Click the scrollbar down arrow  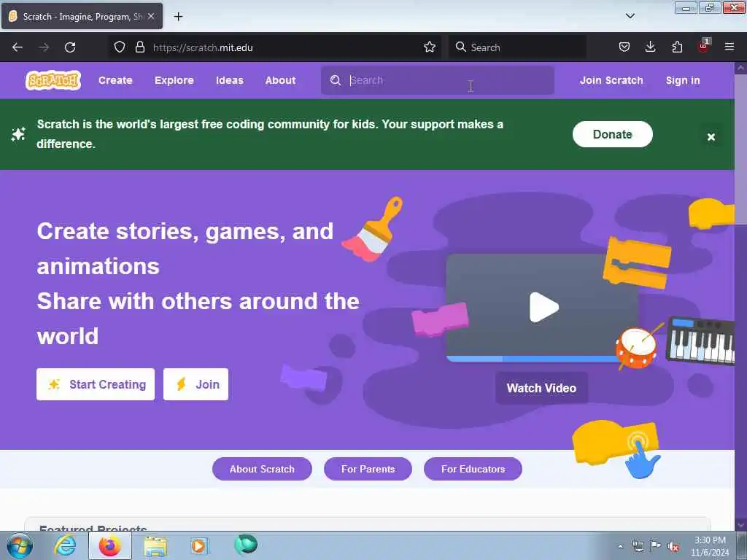(x=741, y=525)
